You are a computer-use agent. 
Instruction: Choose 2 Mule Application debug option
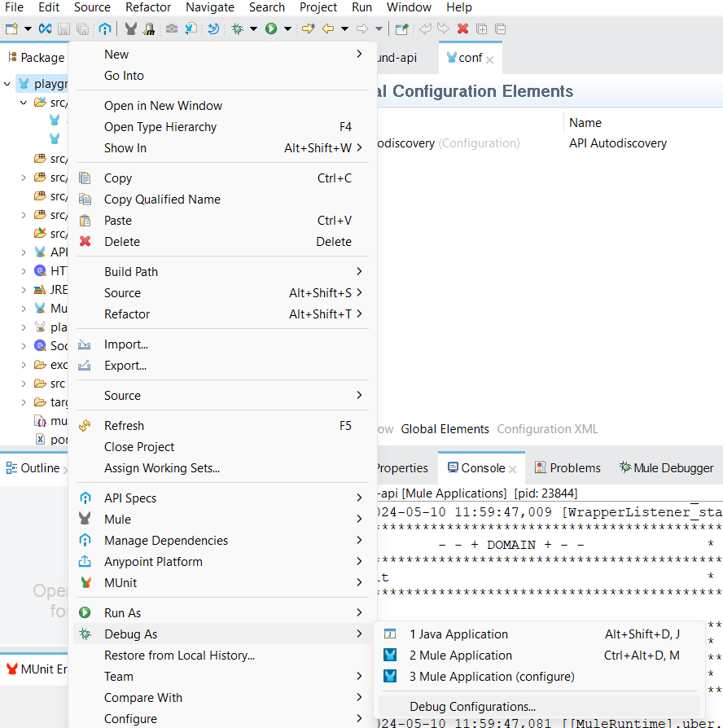click(x=461, y=656)
